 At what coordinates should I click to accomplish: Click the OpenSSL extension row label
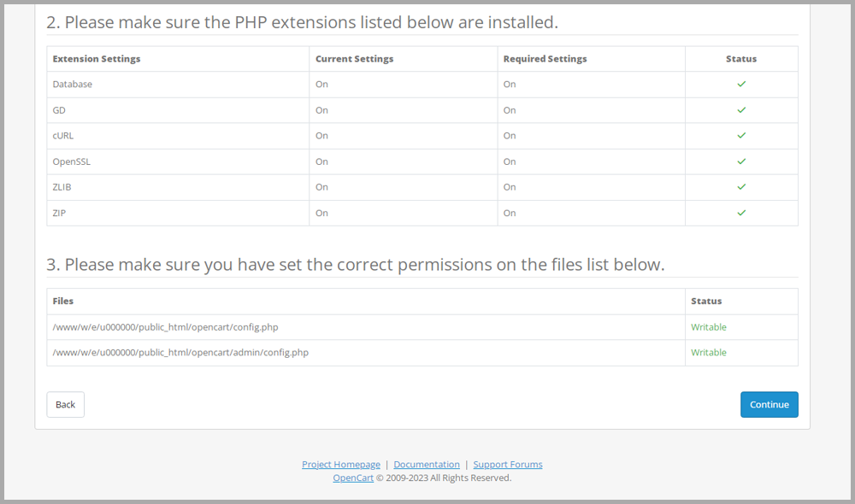click(72, 161)
